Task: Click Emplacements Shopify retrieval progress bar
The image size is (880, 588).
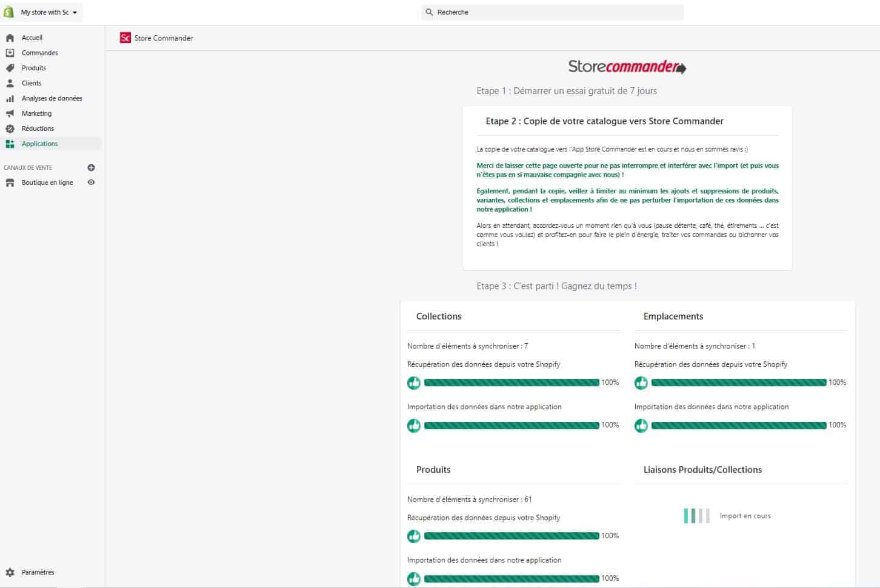Action: (739, 383)
